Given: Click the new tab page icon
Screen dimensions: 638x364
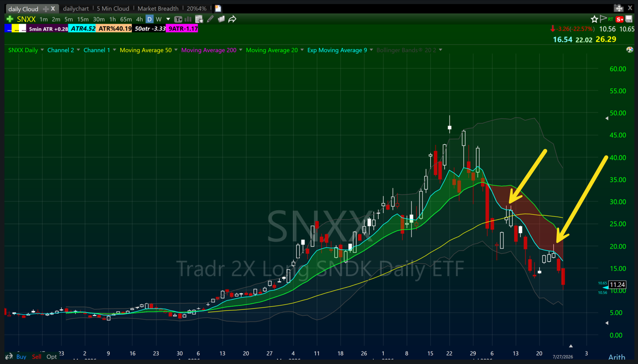Looking at the screenshot, I should [218, 9].
